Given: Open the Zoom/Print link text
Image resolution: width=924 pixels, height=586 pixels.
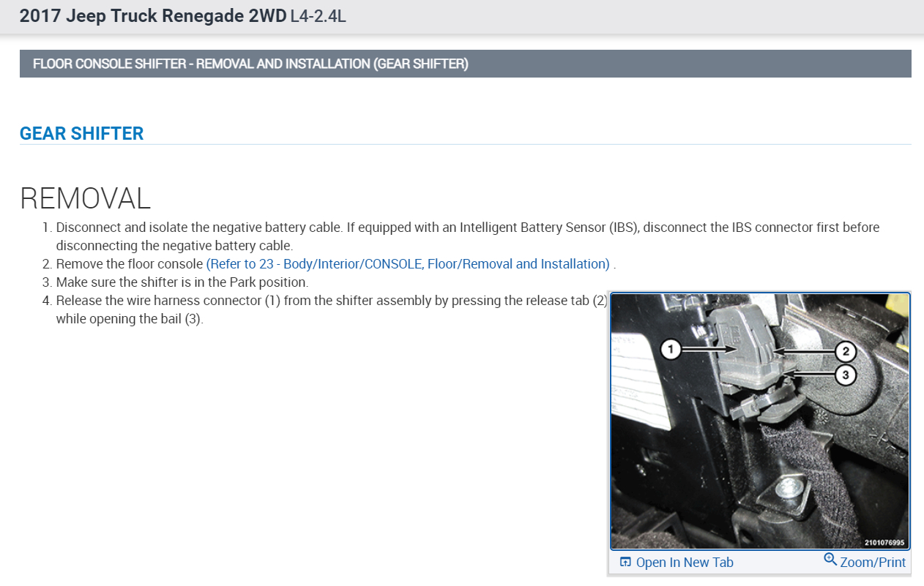Looking at the screenshot, I should click(x=873, y=563).
